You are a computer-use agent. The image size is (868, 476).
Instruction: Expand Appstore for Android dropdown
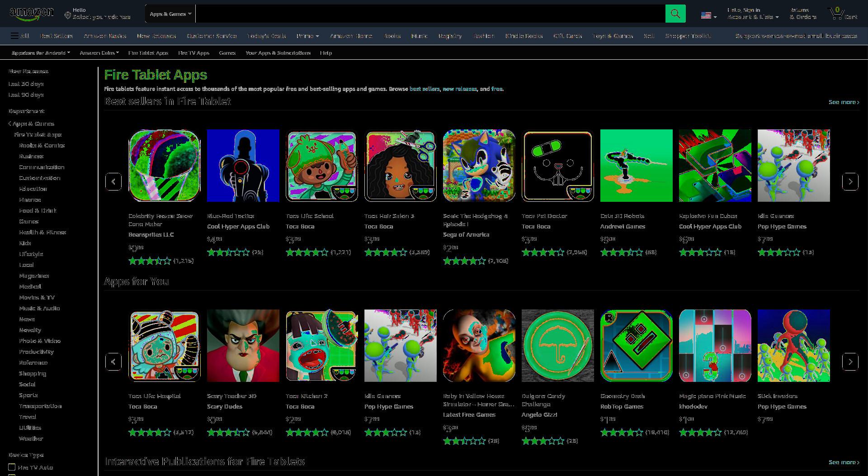tap(41, 53)
